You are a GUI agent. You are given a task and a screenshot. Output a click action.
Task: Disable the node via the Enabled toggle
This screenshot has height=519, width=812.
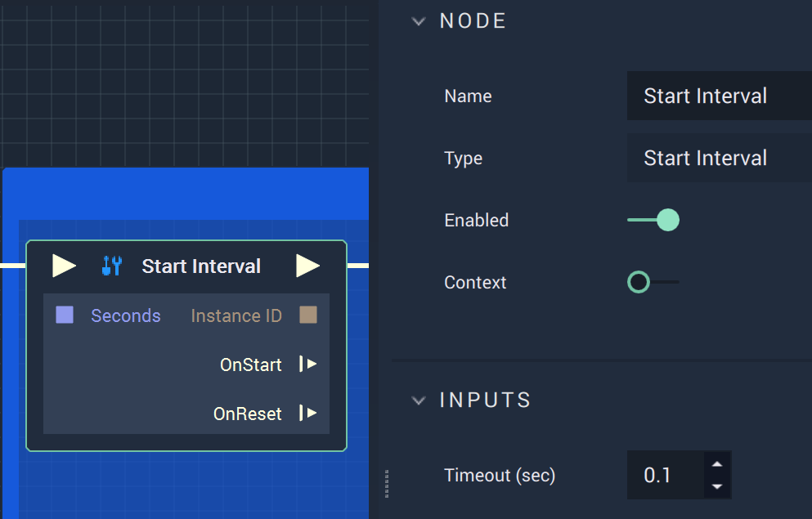tap(653, 220)
